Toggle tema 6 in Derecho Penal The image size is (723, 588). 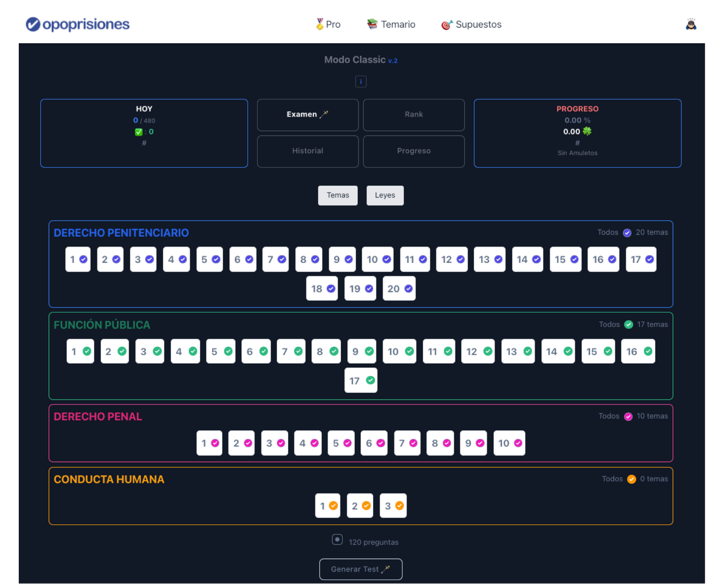(374, 443)
